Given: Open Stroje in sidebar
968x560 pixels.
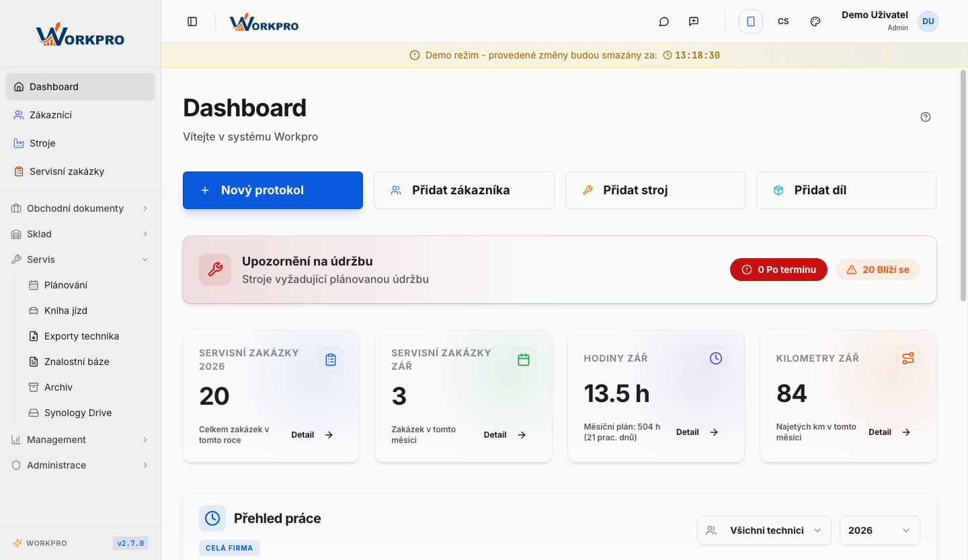Looking at the screenshot, I should [80, 143].
